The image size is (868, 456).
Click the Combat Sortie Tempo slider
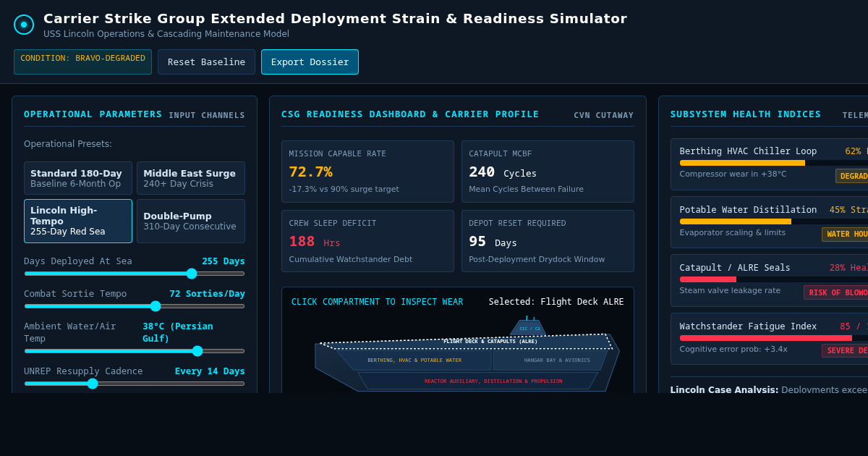pyautogui.click(x=135, y=306)
